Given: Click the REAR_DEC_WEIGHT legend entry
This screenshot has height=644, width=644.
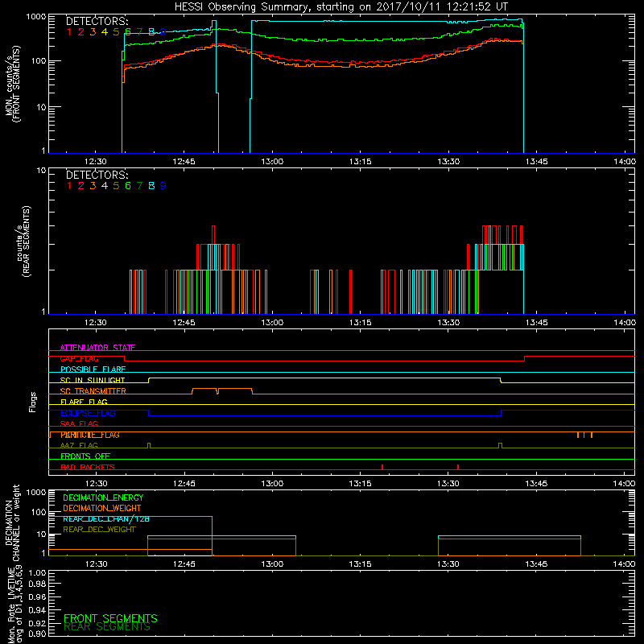Looking at the screenshot, I should tap(99, 530).
